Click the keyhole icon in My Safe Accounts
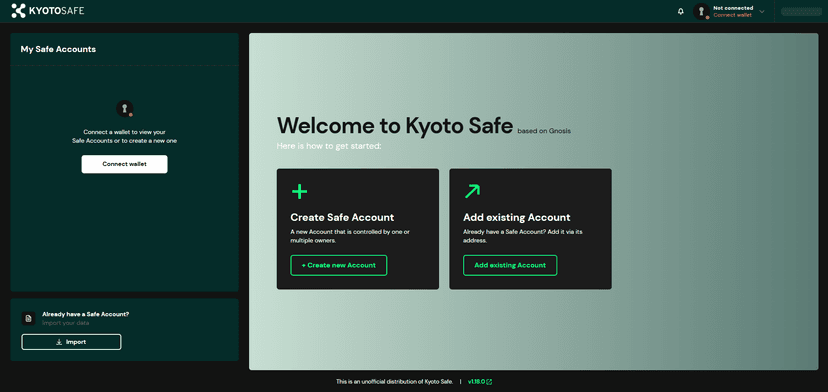 (125, 108)
